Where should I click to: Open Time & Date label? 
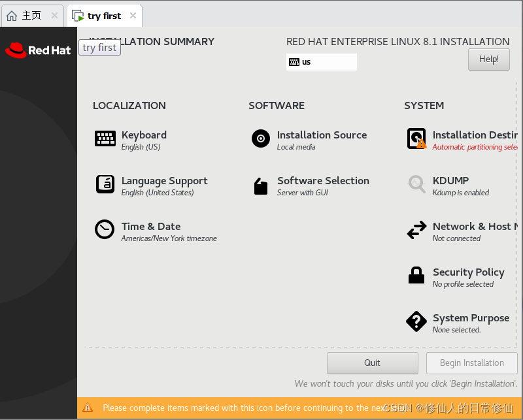(x=151, y=227)
